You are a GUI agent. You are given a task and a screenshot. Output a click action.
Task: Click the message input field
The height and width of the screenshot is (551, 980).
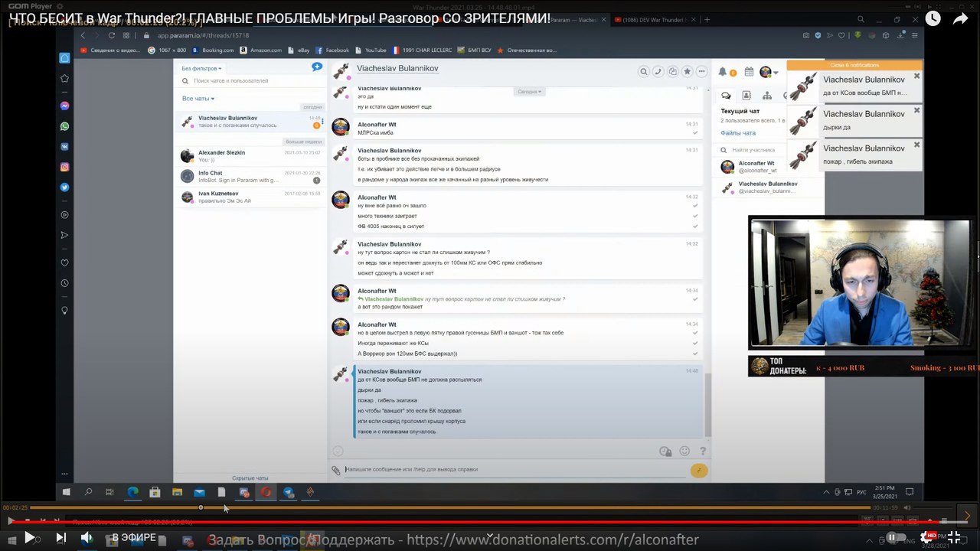click(x=514, y=469)
